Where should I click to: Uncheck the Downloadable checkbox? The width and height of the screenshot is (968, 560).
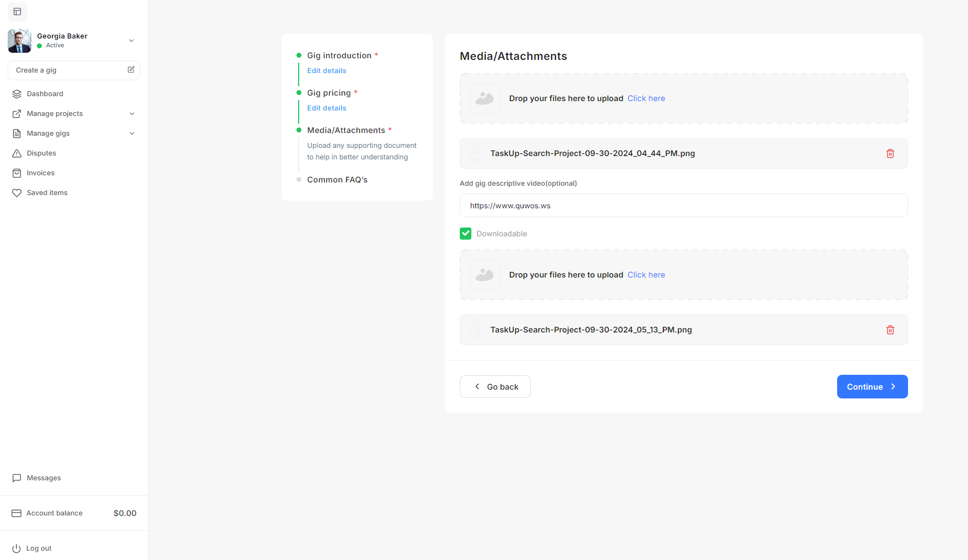[465, 234]
